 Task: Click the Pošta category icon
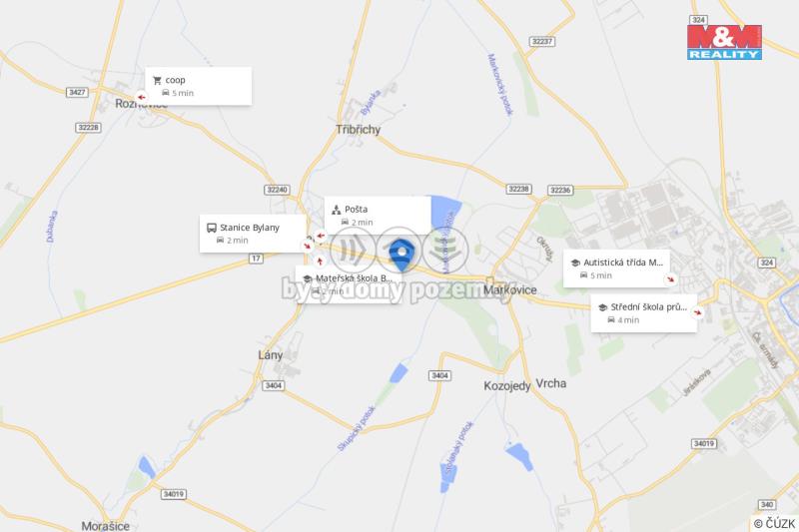pyautogui.click(x=336, y=210)
